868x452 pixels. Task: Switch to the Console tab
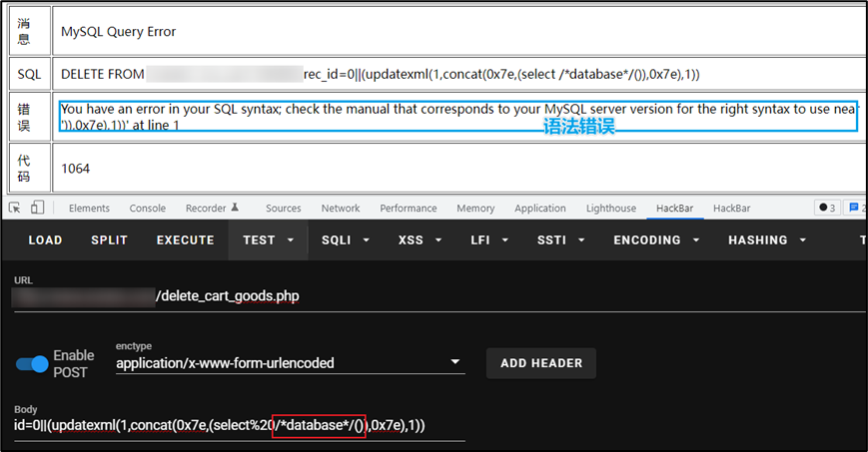147,208
